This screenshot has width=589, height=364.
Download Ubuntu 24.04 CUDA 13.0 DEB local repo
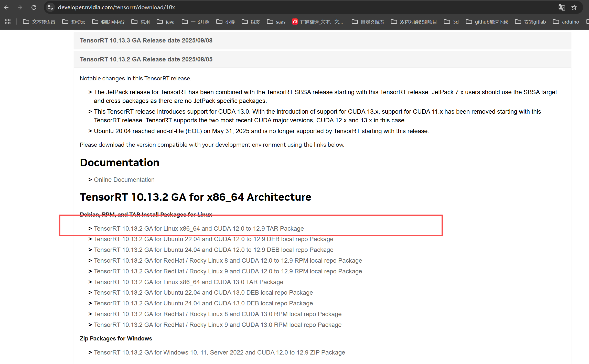(x=203, y=303)
